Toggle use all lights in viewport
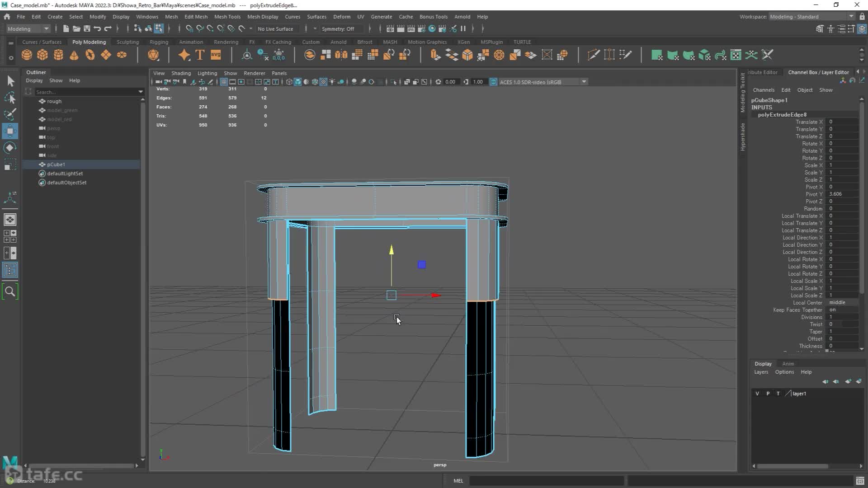This screenshot has height=488, width=868. 332,82
